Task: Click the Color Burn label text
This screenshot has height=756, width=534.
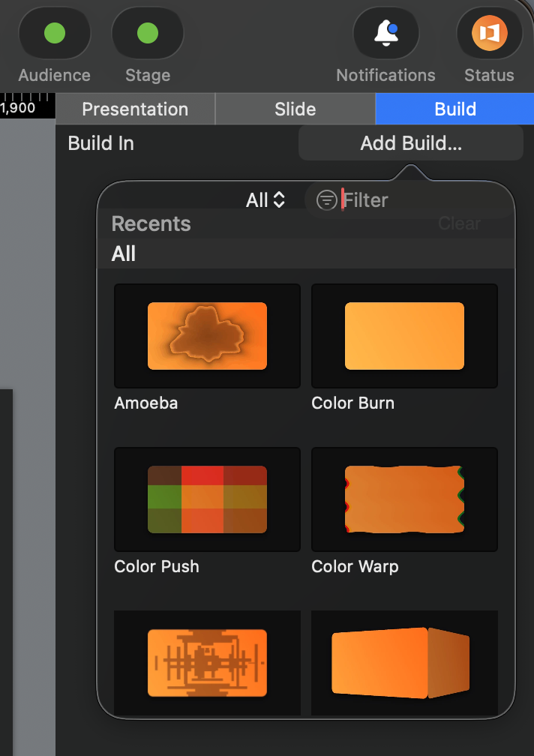Action: pyautogui.click(x=352, y=403)
